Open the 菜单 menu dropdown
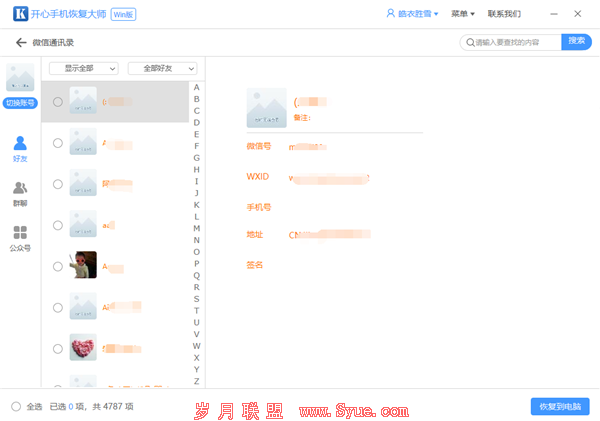The image size is (600, 421). coord(463,14)
